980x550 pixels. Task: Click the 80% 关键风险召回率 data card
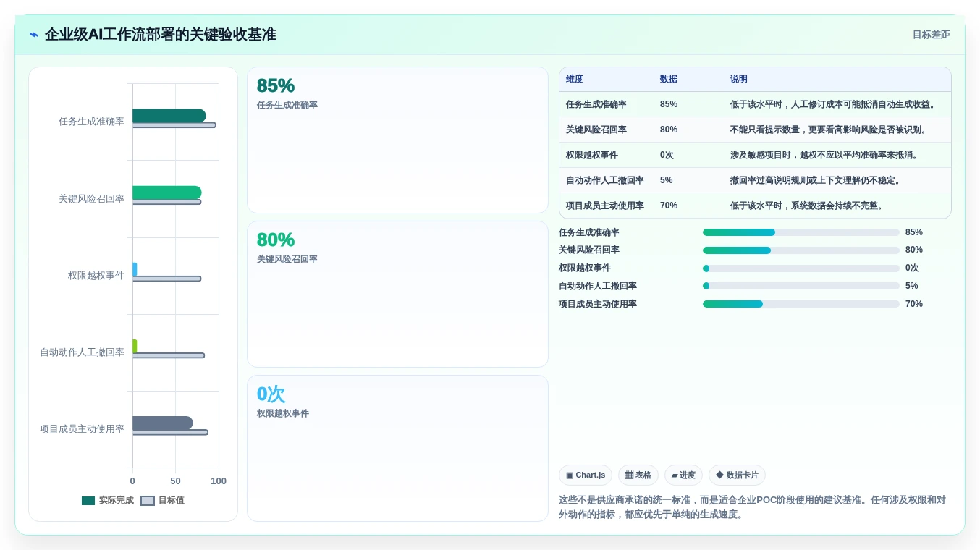(x=397, y=295)
